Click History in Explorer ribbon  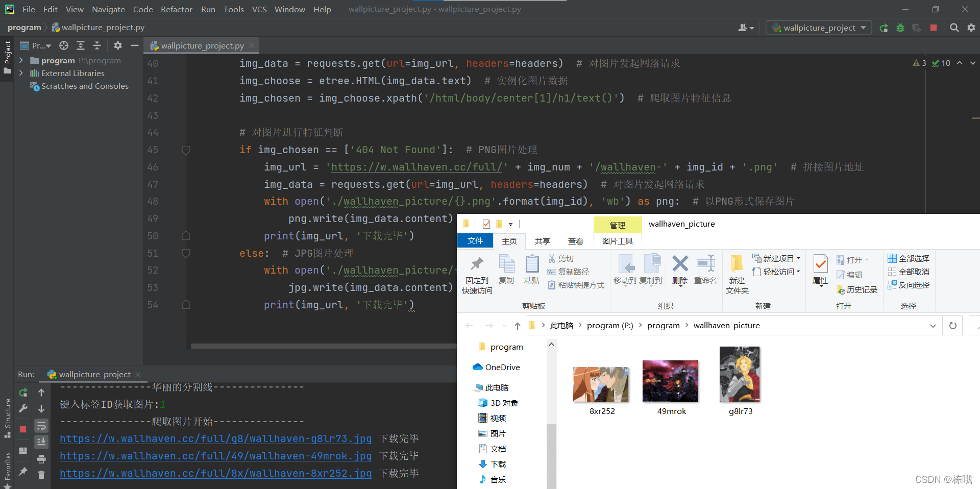857,290
